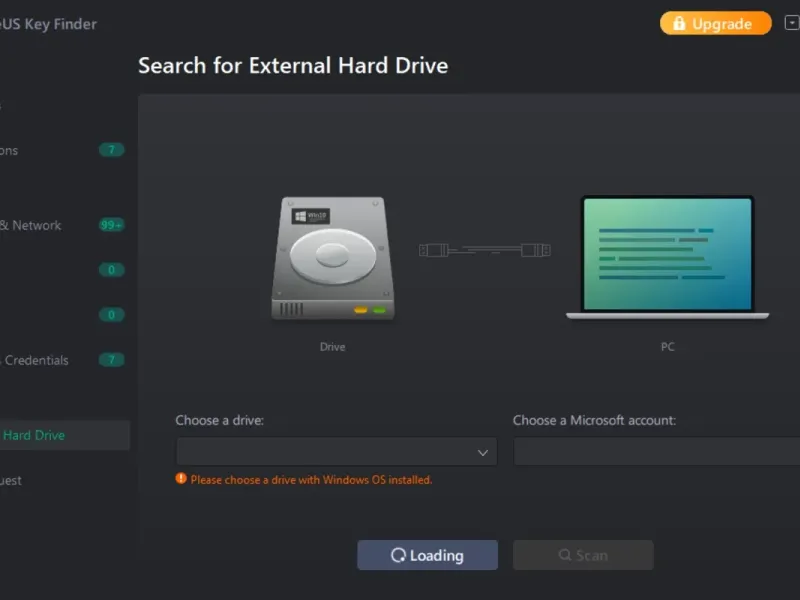Click the hard drive illustration
Viewport: 800px width, 600px height.
tap(333, 259)
